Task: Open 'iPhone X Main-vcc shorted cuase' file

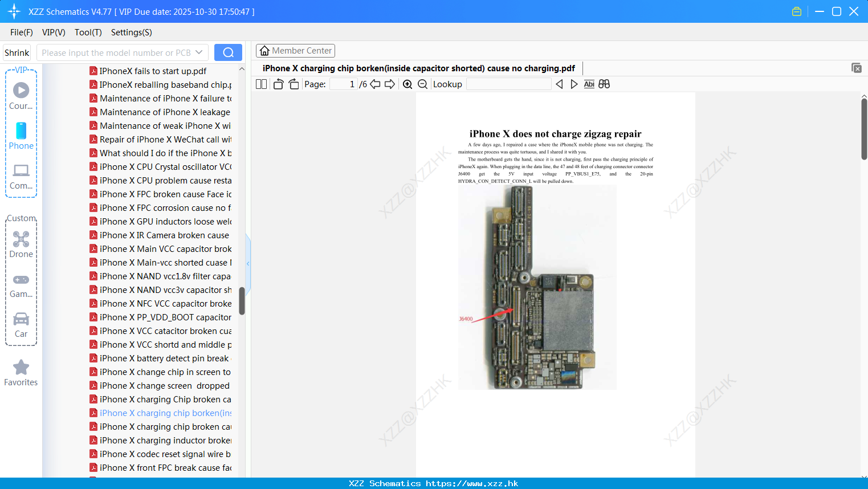Action: coord(161,262)
